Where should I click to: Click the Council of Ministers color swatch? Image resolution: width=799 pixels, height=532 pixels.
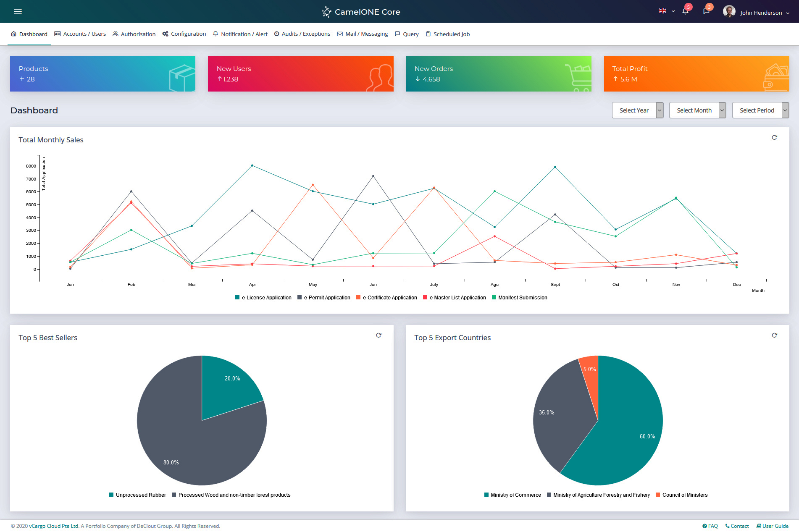pos(658,495)
